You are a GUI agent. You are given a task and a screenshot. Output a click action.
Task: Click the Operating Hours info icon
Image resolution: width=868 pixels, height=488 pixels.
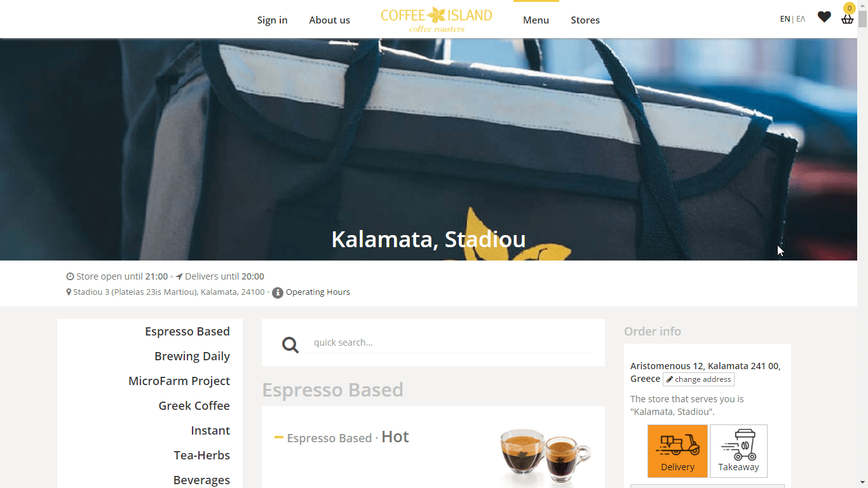point(278,293)
